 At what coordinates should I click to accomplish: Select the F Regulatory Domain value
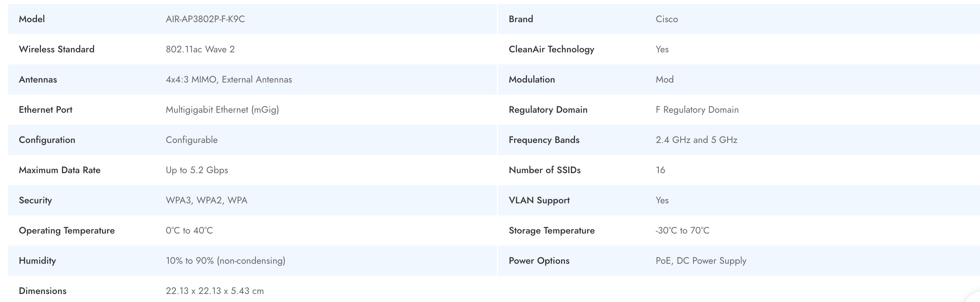click(697, 109)
